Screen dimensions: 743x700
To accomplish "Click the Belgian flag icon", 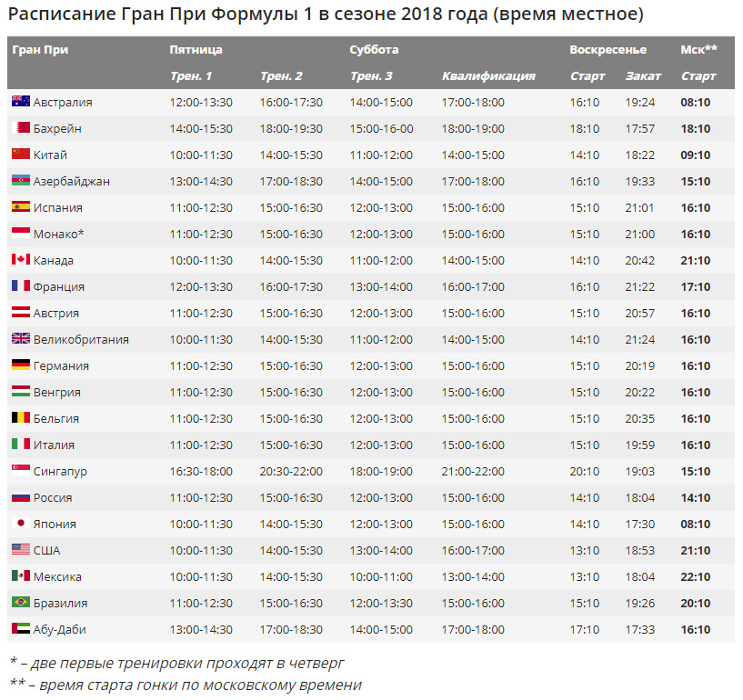I will click(x=21, y=417).
